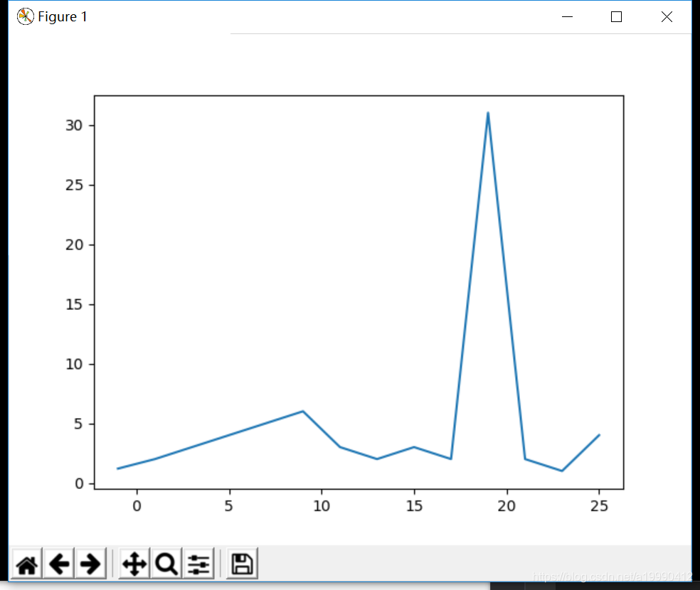Viewport: 700px width, 590px height.
Task: Click the y-axis label 20
Action: pyautogui.click(x=74, y=245)
